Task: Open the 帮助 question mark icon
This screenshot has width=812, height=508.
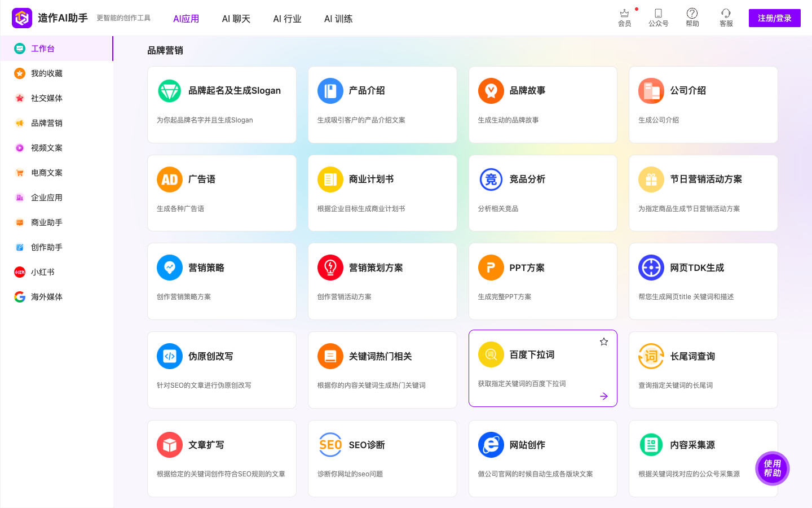Action: coord(692,13)
